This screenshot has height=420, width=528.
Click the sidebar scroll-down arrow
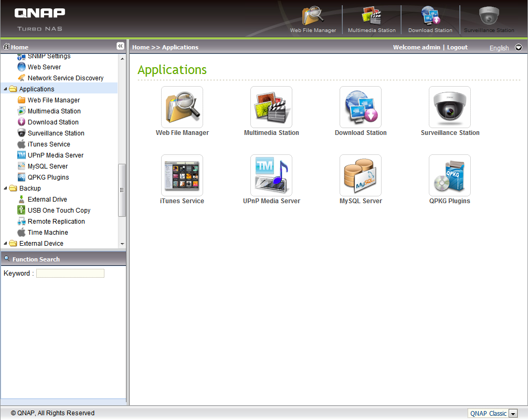(122, 244)
